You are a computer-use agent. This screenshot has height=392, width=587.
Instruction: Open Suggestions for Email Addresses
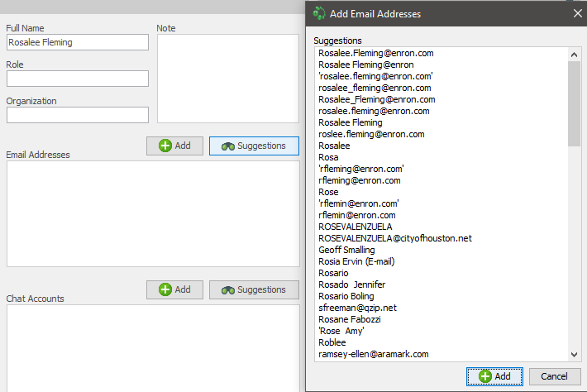point(253,146)
